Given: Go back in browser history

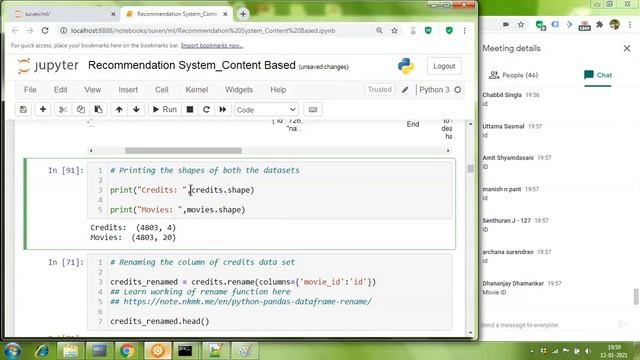Looking at the screenshot, I should point(15,31).
